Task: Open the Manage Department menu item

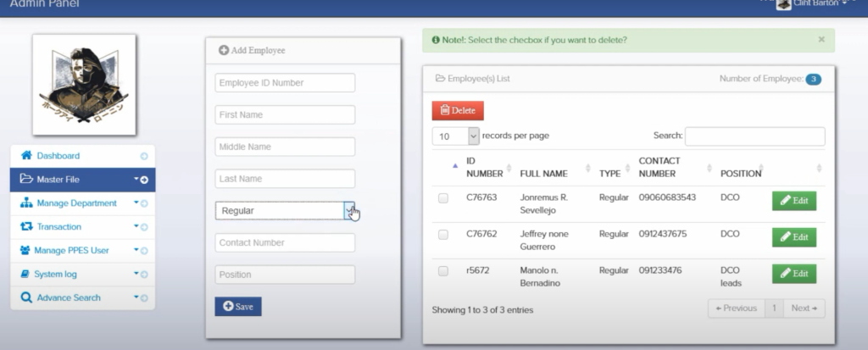Action: click(82, 203)
